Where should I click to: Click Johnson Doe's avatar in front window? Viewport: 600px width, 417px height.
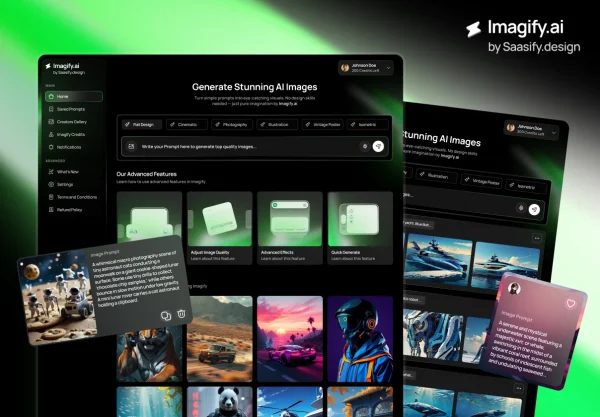[x=345, y=68]
